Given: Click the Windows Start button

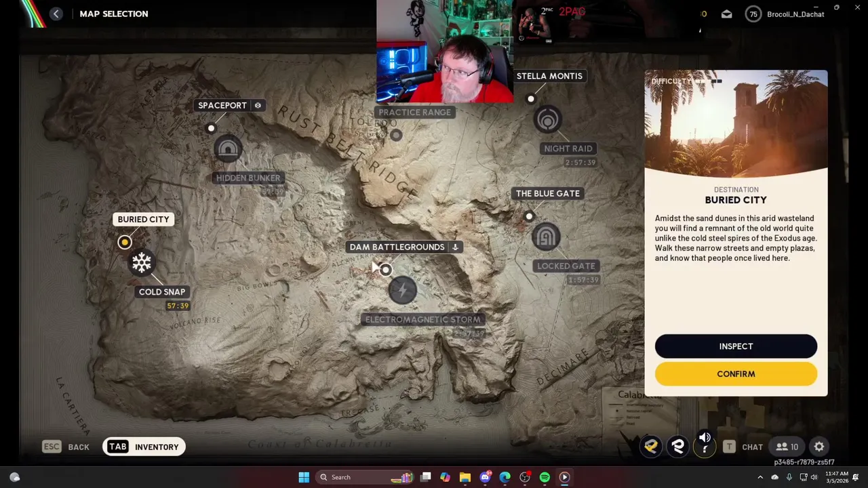Looking at the screenshot, I should (x=304, y=477).
